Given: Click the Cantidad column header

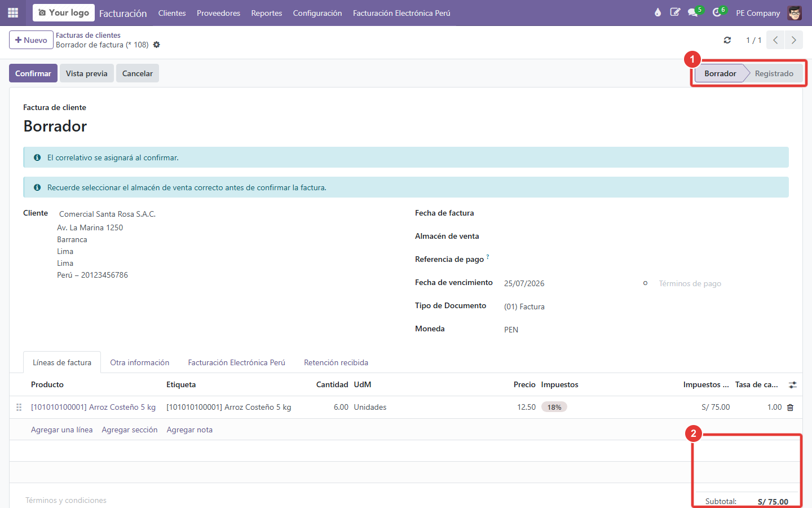Looking at the screenshot, I should (x=332, y=384).
